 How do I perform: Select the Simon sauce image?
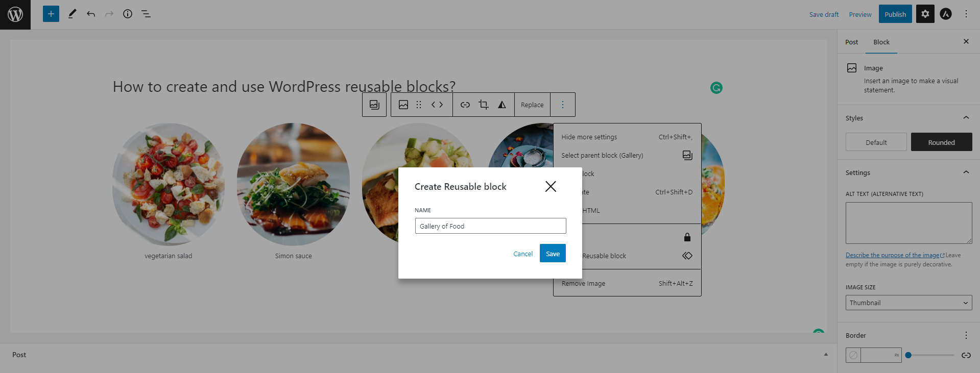293,184
